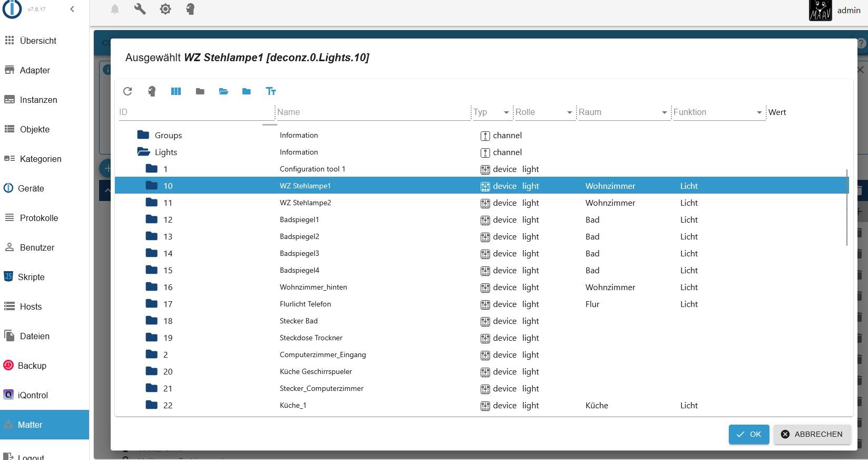Toggle expert mode in dialog toolbar
This screenshot has width=868, height=460.
point(152,91)
